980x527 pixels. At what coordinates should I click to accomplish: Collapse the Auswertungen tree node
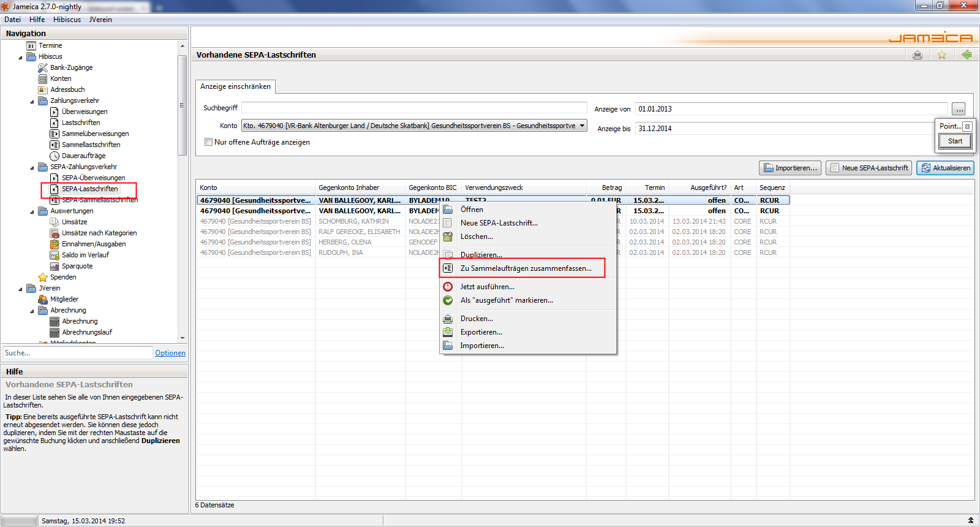(x=32, y=211)
